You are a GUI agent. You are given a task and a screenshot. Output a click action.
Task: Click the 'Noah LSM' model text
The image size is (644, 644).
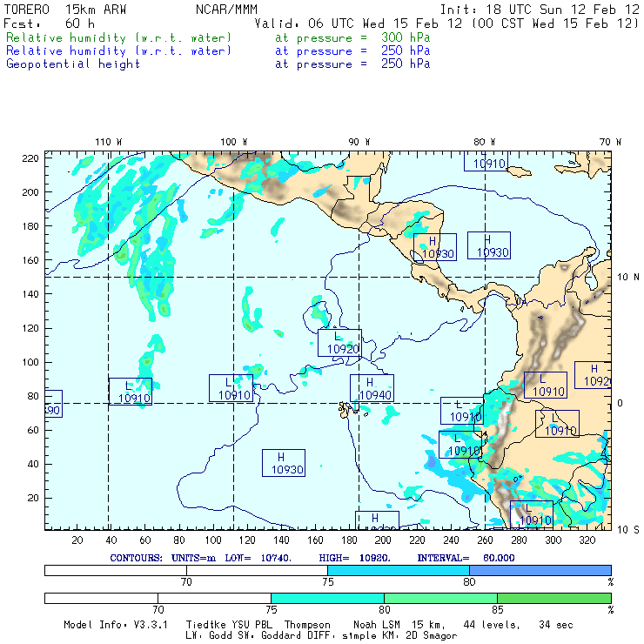(377, 625)
